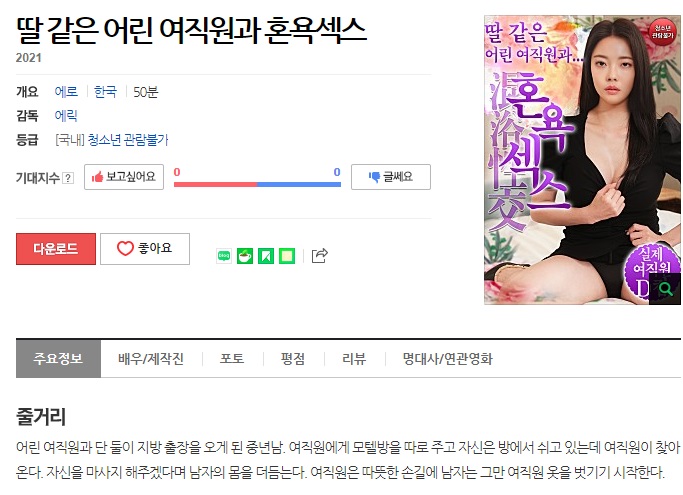Open director 에릭 link
Screen dimensions: 683x495
pyautogui.click(x=66, y=115)
